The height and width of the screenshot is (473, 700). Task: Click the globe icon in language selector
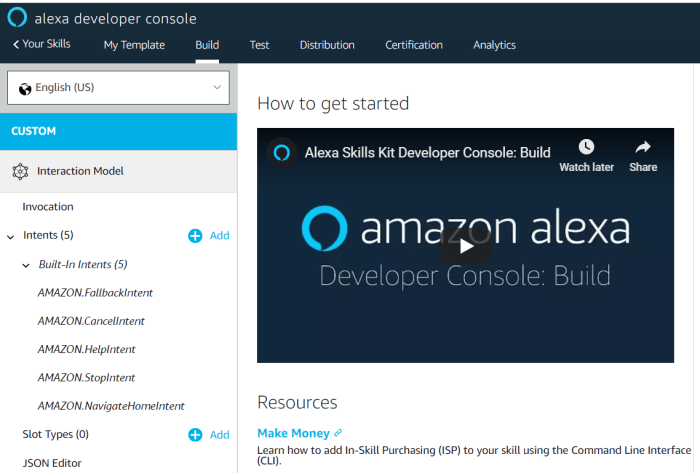(25, 88)
